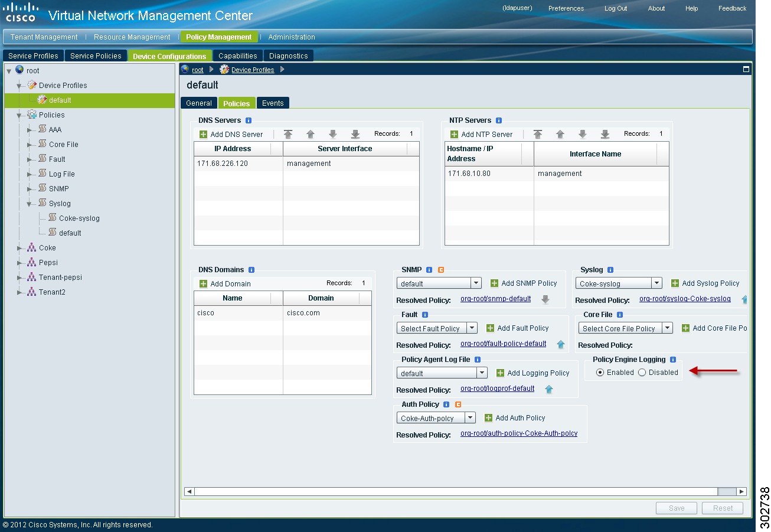Click Add Logging Policy
Screen dimensions: 771x532
[532, 373]
